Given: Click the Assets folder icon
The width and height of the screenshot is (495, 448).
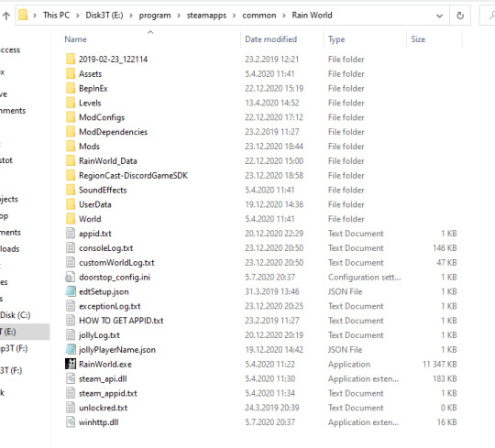Looking at the screenshot, I should click(71, 73).
